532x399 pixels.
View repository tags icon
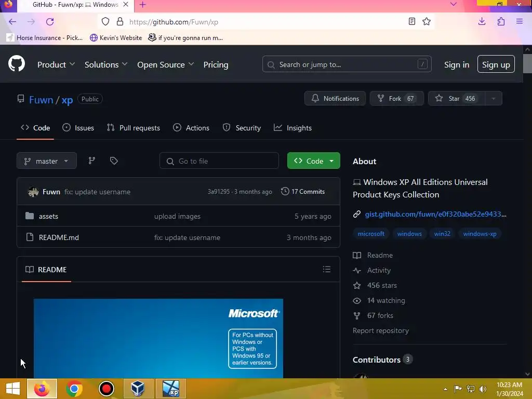(x=114, y=161)
